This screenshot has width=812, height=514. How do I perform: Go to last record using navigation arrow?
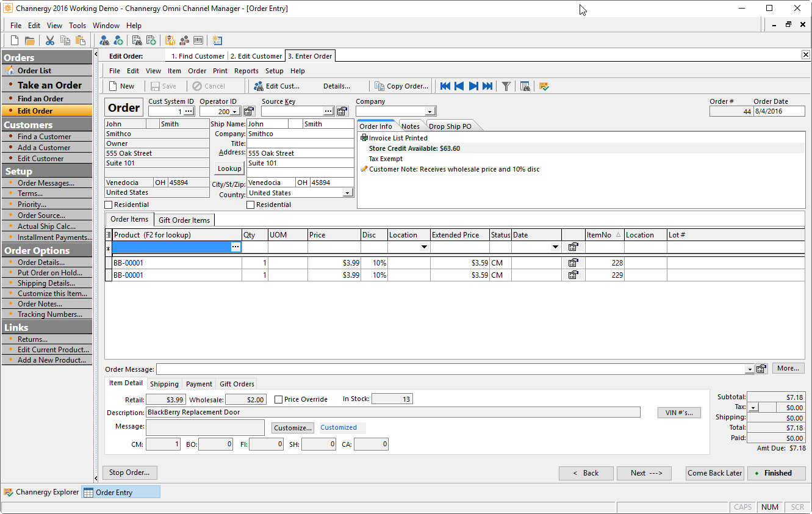(487, 86)
